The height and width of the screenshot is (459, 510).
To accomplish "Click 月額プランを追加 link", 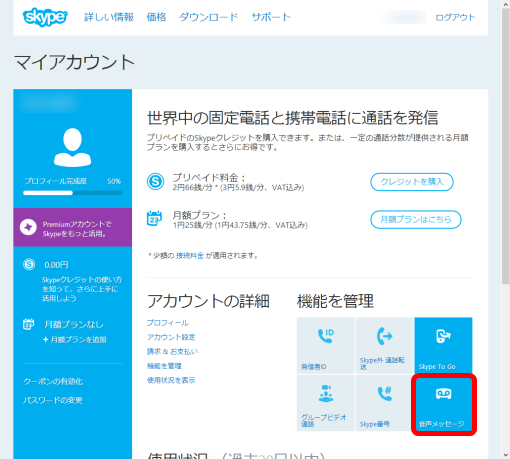I will (x=75, y=340).
